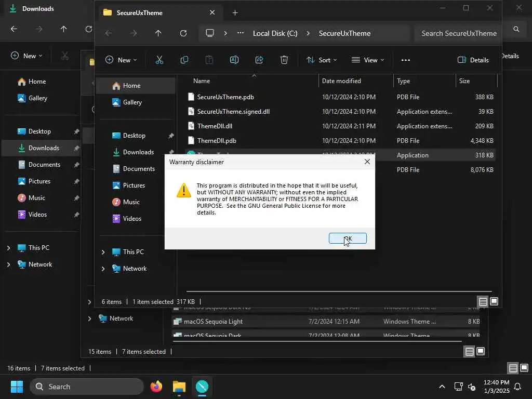Image resolution: width=532 pixels, height=399 pixels.
Task: Click the back arrow in SecureUxTheme window
Action: click(x=109, y=33)
